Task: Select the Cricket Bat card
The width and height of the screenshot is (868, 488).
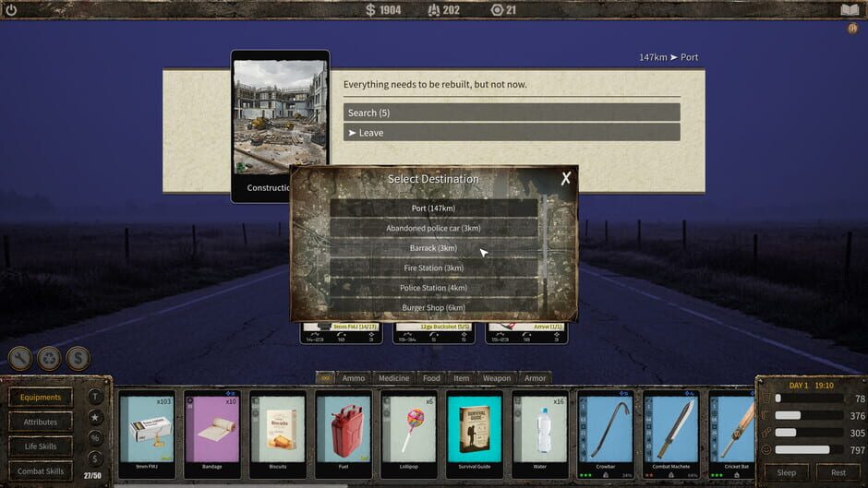Action: [732, 434]
